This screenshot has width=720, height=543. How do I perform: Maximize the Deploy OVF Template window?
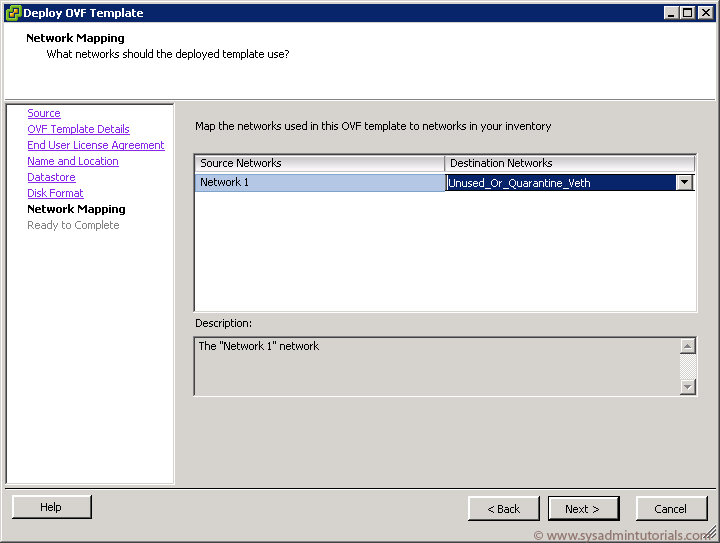tap(688, 13)
